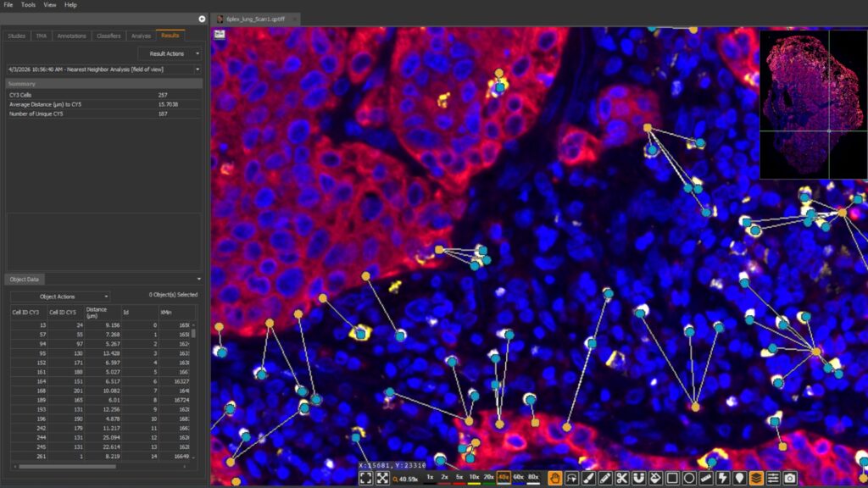Screen dimensions: 868x488
Task: Switch zoom preset to 20x
Action: tap(488, 478)
